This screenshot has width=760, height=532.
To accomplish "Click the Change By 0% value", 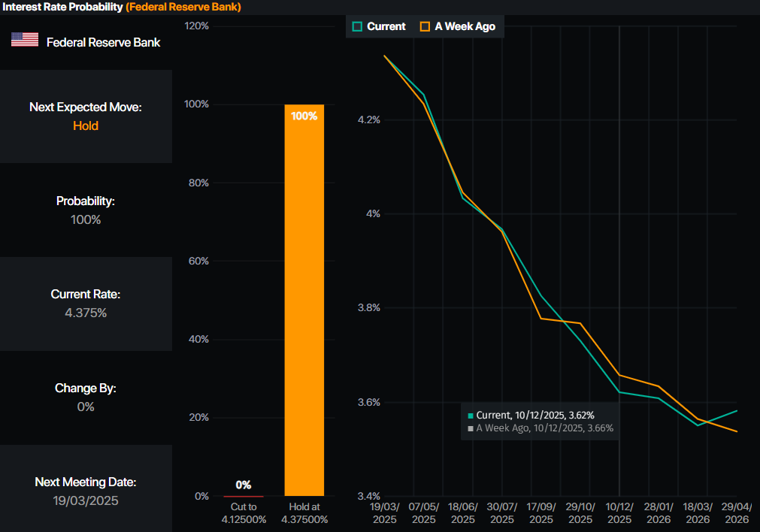I will coord(85,407).
